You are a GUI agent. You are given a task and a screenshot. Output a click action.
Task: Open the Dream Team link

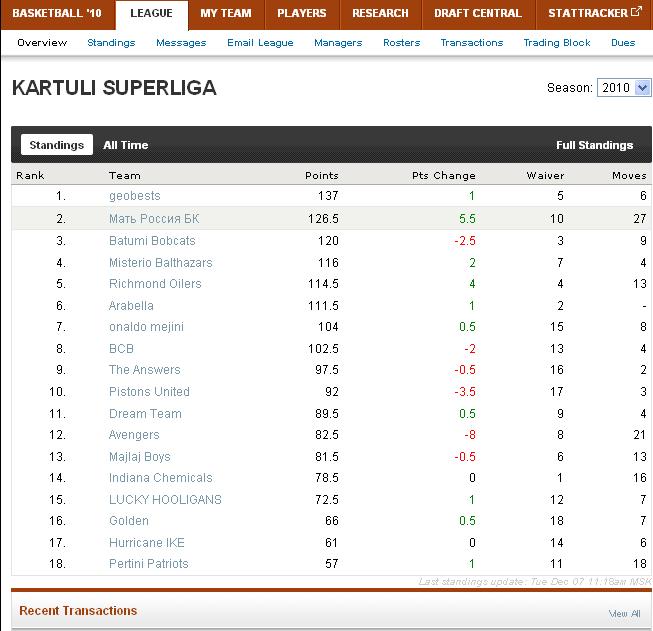point(145,414)
